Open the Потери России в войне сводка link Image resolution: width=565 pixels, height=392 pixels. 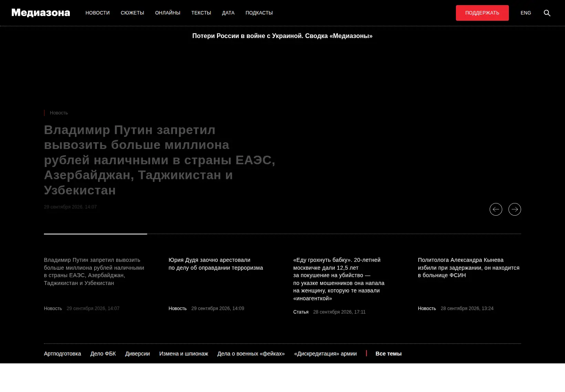coord(282,36)
